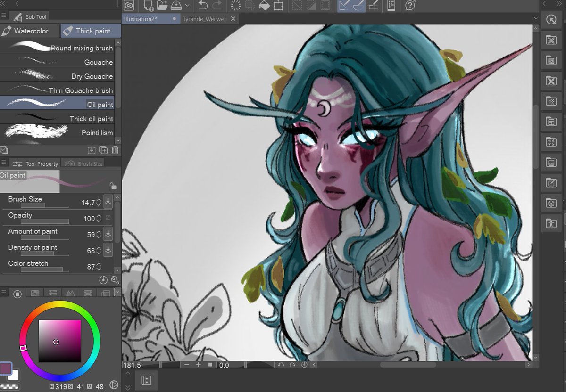Screen dimensions: 566x392
Task: Switch color wheel HSV mode button
Action: point(113,385)
